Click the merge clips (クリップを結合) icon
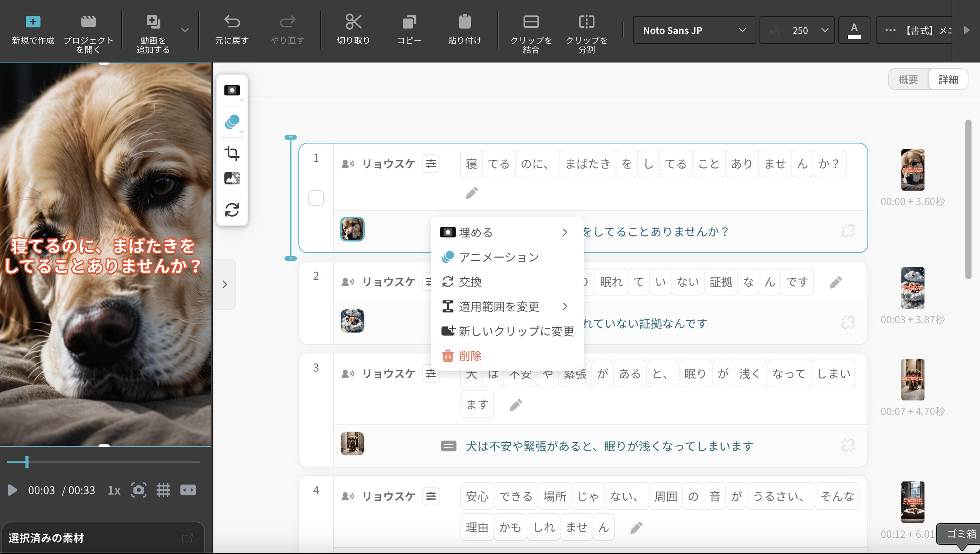The width and height of the screenshot is (980, 554). coord(530,22)
